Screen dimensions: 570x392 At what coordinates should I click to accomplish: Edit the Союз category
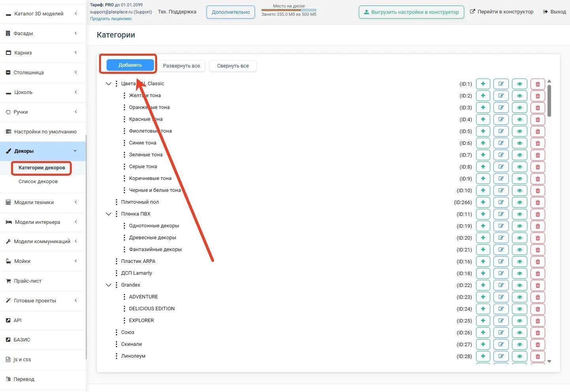coord(501,332)
